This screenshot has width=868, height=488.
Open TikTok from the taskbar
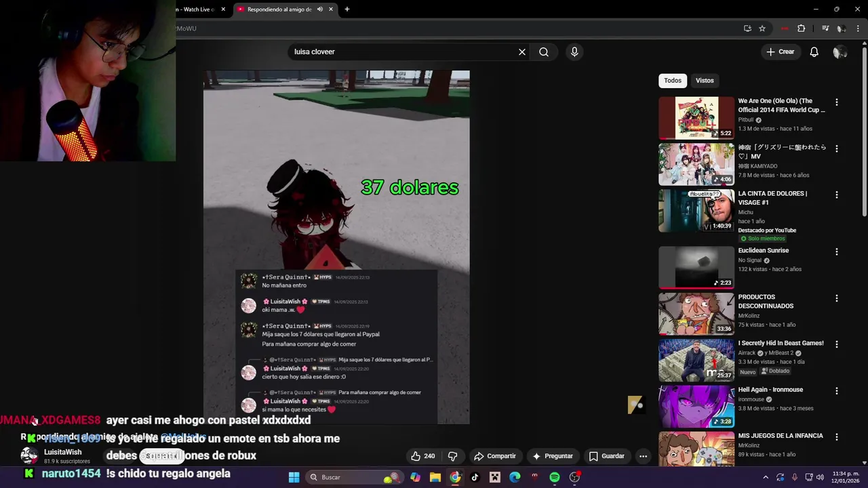pos(475,477)
